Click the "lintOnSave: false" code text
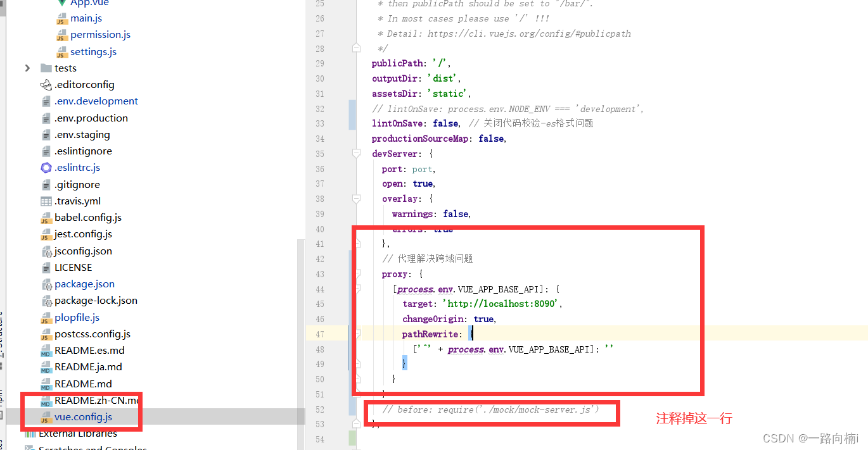 [x=416, y=123]
